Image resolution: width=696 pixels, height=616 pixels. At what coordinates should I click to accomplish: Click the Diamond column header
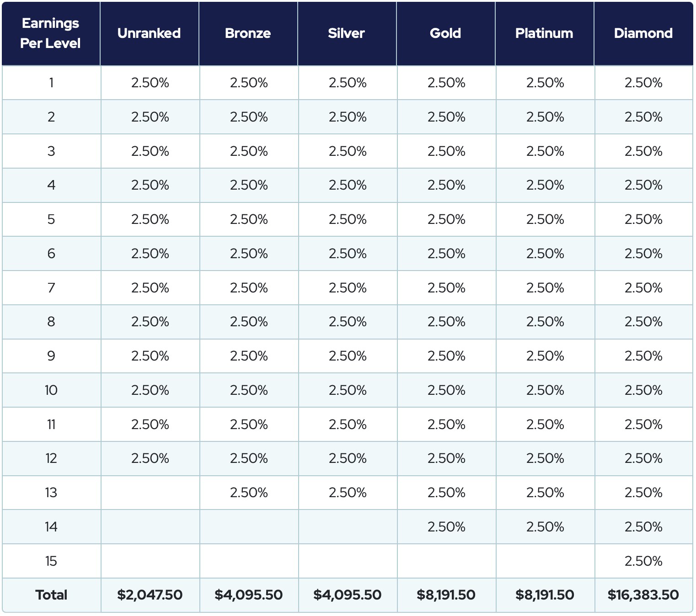tap(643, 33)
